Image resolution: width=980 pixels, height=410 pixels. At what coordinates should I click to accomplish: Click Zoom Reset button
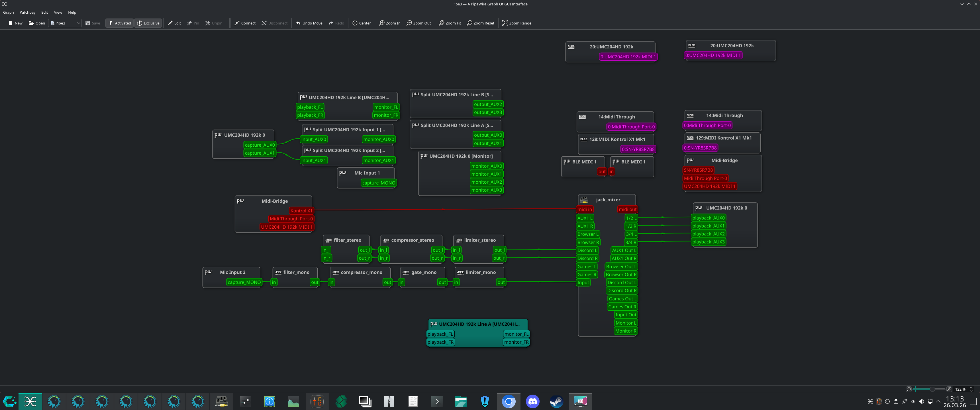pos(481,23)
